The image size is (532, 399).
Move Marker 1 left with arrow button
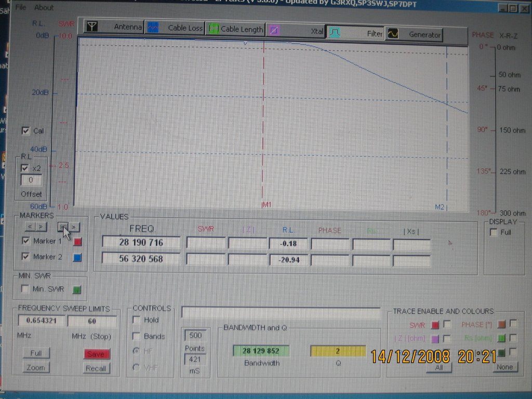click(x=30, y=227)
